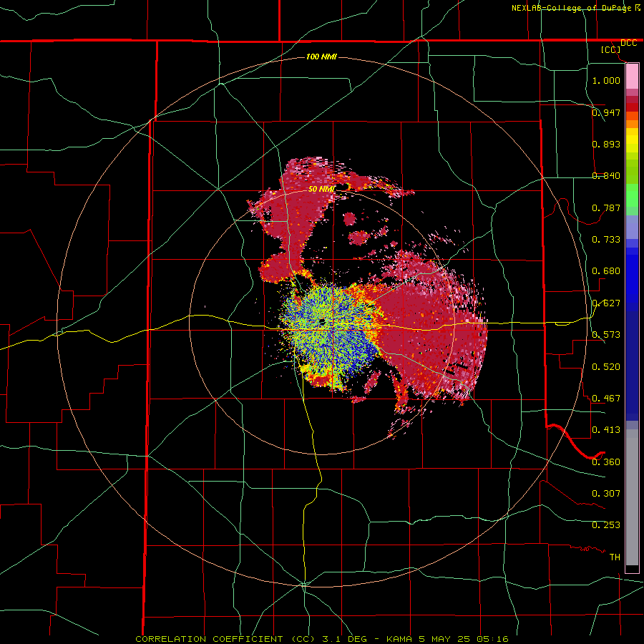
Task: Click the 1.000 legend value
Action: coord(606,80)
